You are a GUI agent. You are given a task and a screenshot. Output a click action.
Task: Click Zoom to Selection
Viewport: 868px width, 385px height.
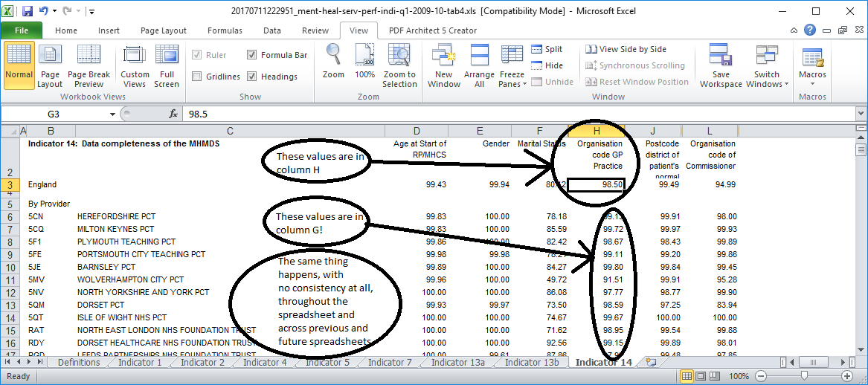[x=399, y=65]
